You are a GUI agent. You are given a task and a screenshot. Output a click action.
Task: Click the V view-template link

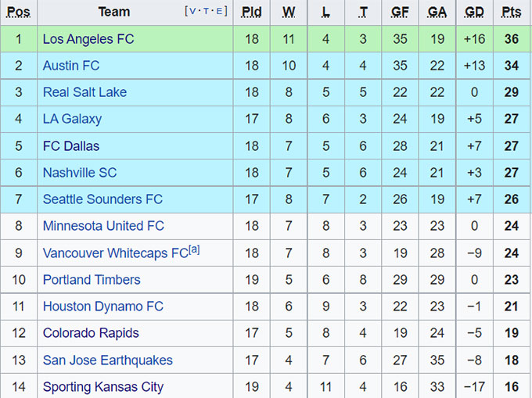pyautogui.click(x=192, y=12)
